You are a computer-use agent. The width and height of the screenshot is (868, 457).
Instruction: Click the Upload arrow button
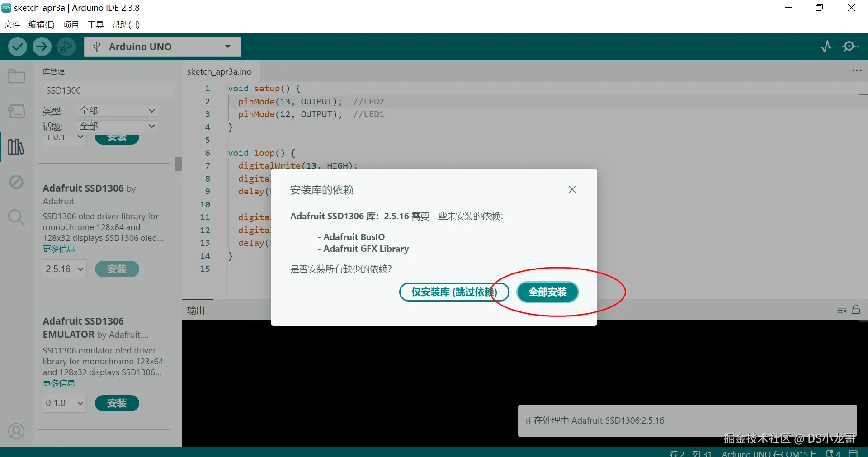[42, 47]
